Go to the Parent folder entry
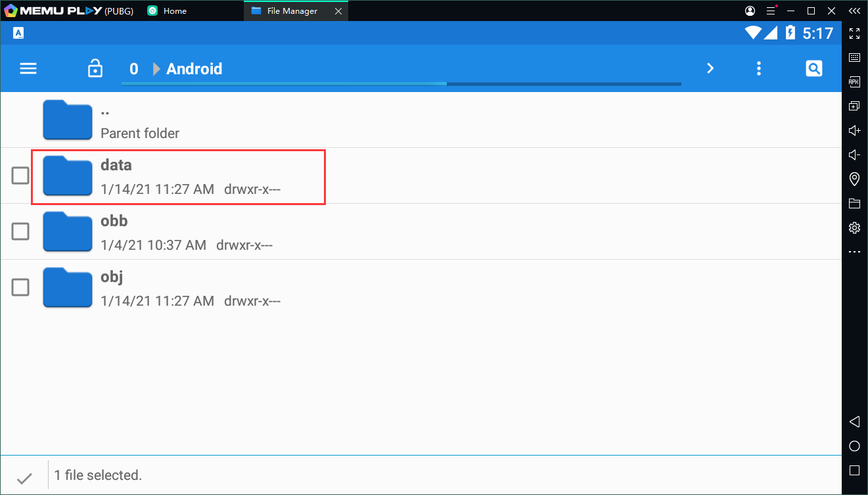The image size is (868, 495). [x=139, y=121]
